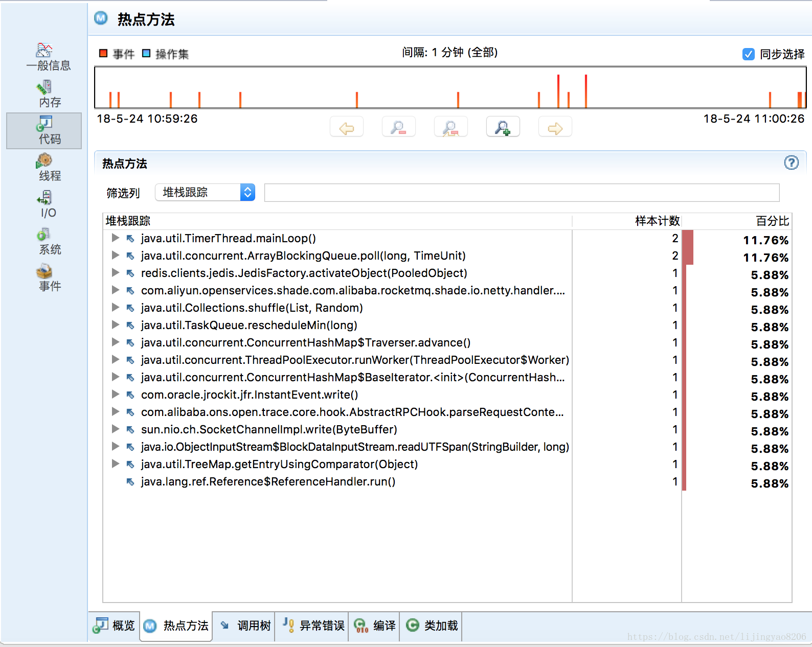Click stack icon of TreeMap.getEntryUsingComparator row
Screen dimensions: 812x647
pos(130,464)
